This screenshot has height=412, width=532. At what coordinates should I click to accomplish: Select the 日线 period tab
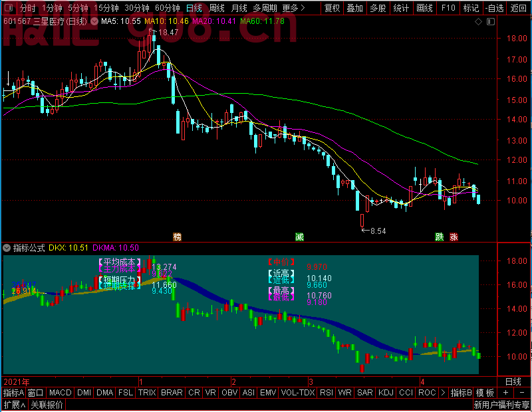pyautogui.click(x=194, y=8)
